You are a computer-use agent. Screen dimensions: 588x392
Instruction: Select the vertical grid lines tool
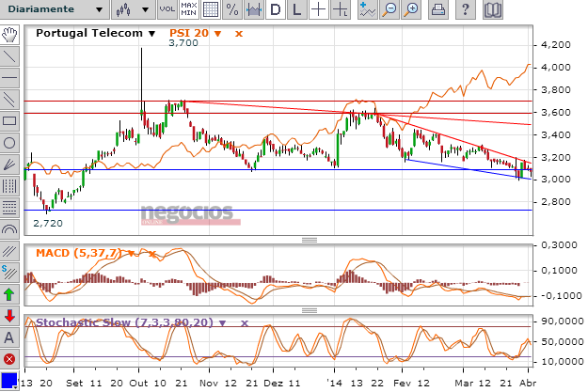coord(9,186)
